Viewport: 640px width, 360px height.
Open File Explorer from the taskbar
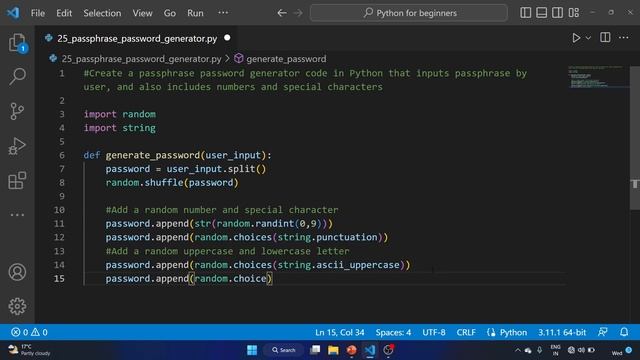(x=333, y=350)
